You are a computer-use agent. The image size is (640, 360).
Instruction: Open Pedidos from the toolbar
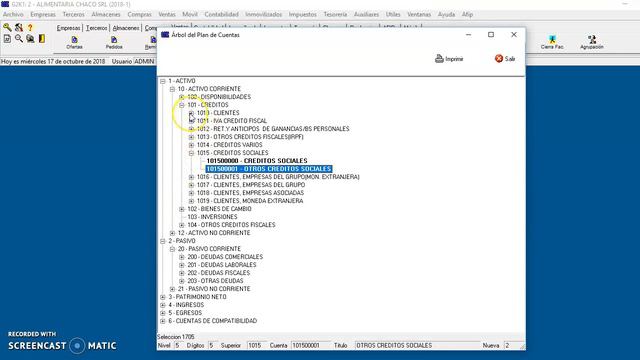[x=114, y=42]
